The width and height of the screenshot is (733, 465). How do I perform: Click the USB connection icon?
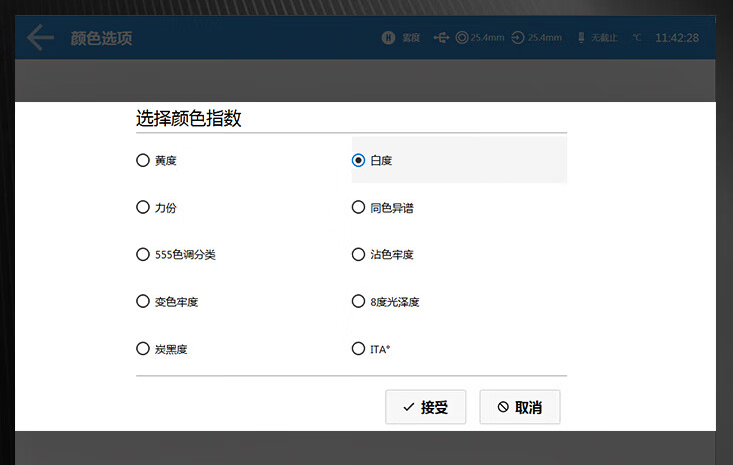pos(441,38)
